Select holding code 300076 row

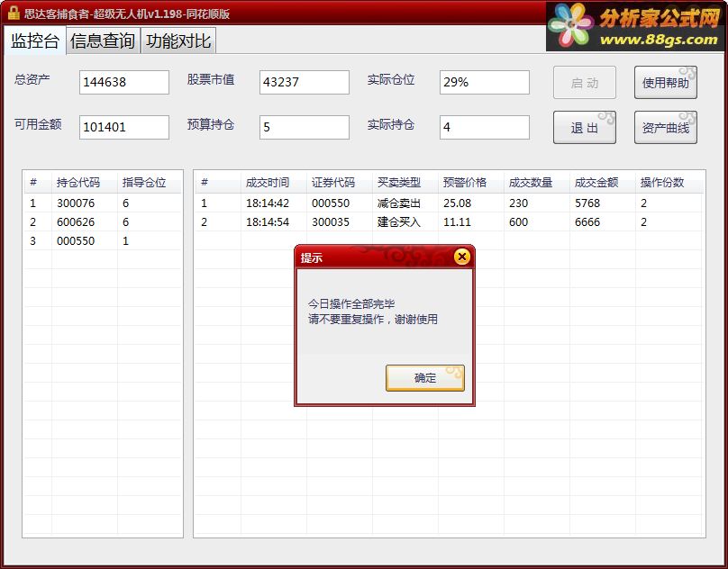click(x=103, y=203)
